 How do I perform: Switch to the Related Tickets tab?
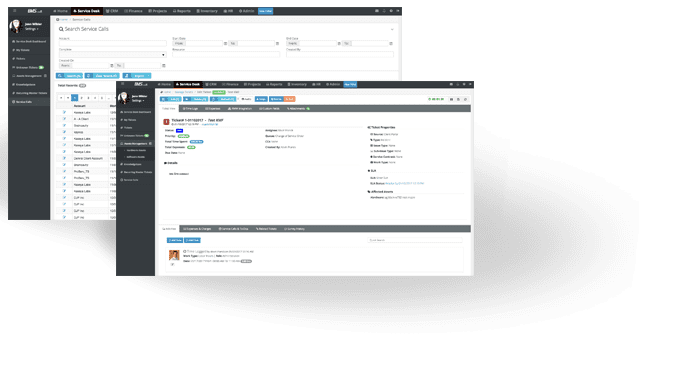(x=266, y=229)
